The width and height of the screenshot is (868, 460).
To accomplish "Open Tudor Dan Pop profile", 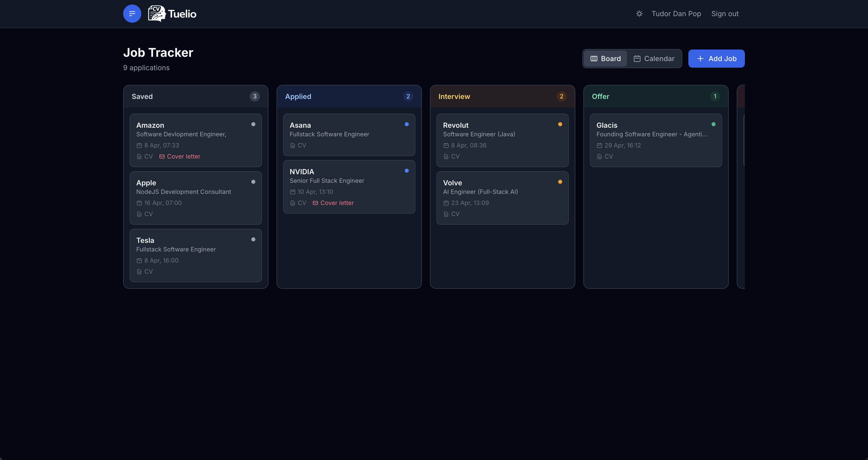I will [676, 14].
